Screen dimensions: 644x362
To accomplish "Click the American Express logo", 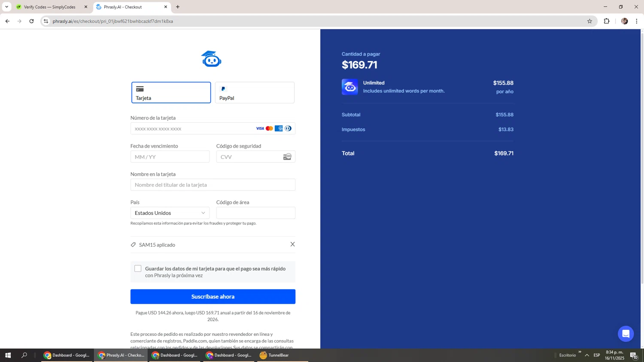I will (x=279, y=129).
